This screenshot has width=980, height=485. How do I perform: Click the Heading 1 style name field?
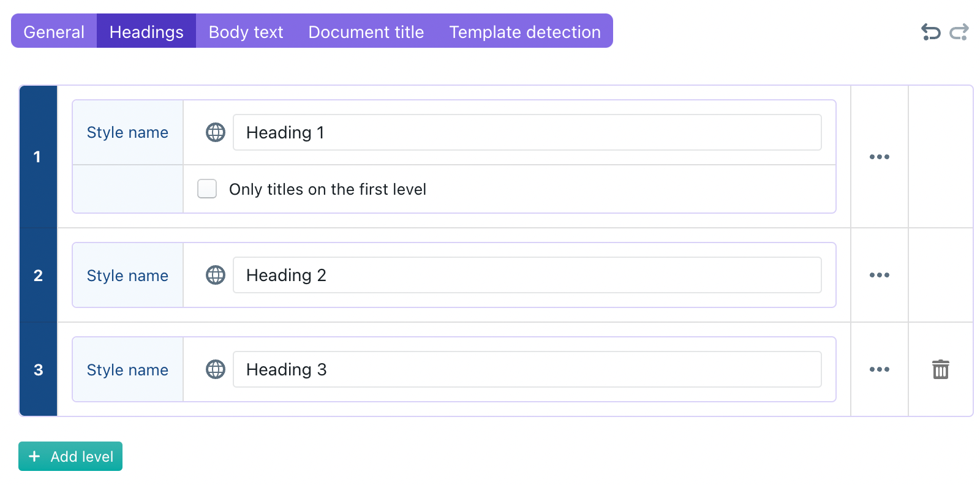(x=527, y=132)
